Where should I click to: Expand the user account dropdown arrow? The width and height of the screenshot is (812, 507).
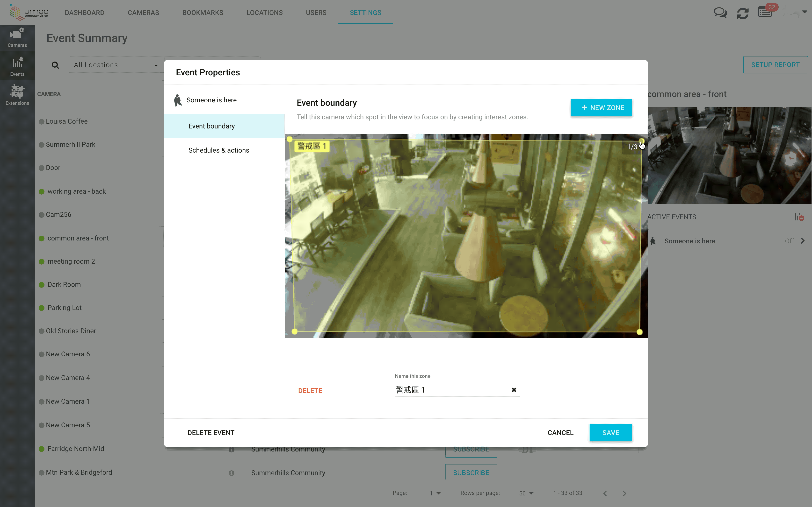804,12
